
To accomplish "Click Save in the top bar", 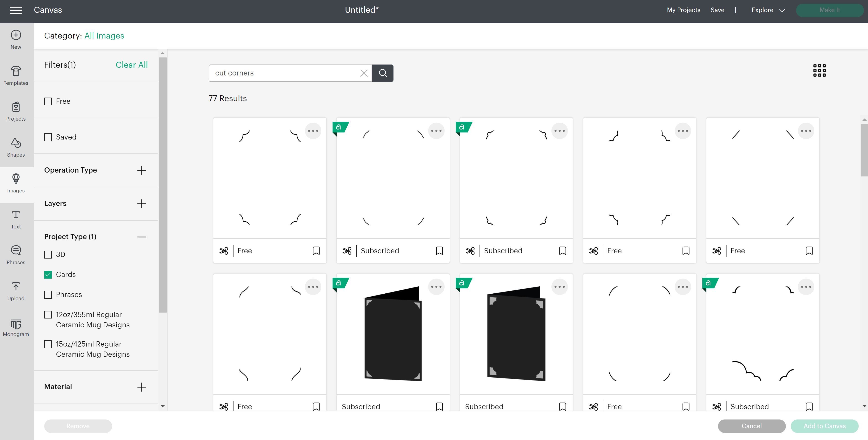I will (x=717, y=10).
